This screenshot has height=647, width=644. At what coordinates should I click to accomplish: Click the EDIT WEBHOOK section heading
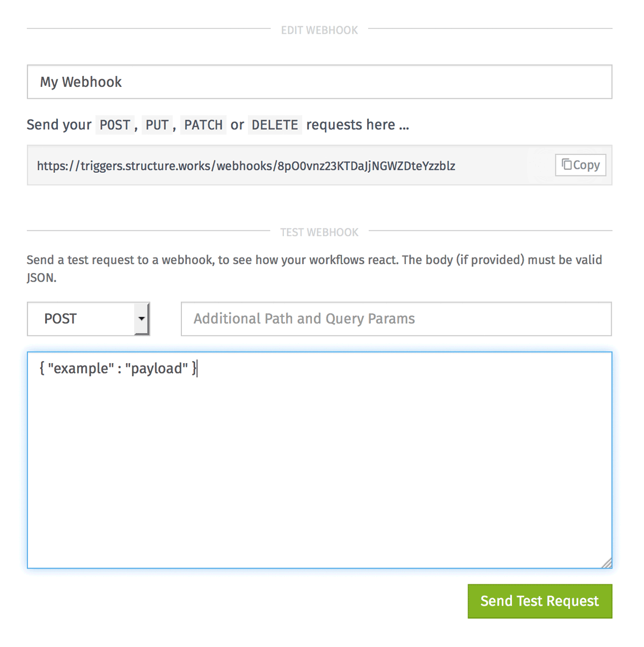319,30
